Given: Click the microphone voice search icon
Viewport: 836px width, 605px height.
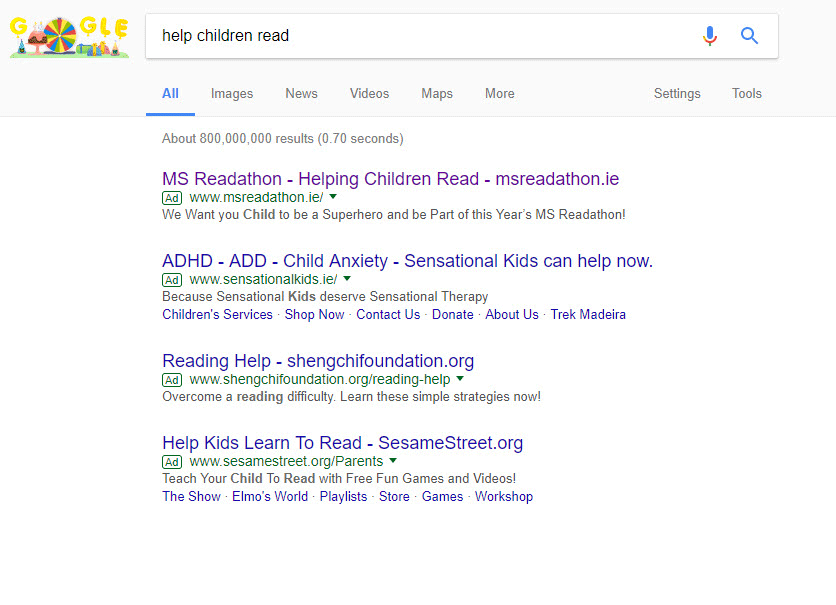Looking at the screenshot, I should (710, 36).
